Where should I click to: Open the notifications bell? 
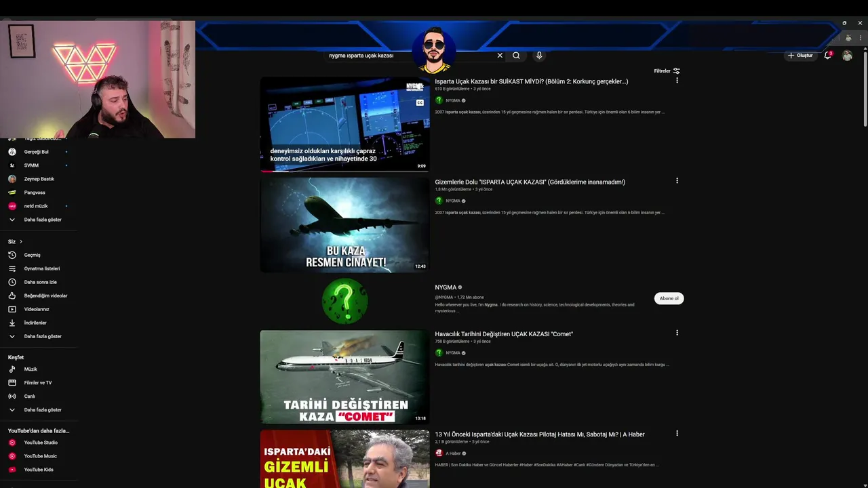(827, 56)
